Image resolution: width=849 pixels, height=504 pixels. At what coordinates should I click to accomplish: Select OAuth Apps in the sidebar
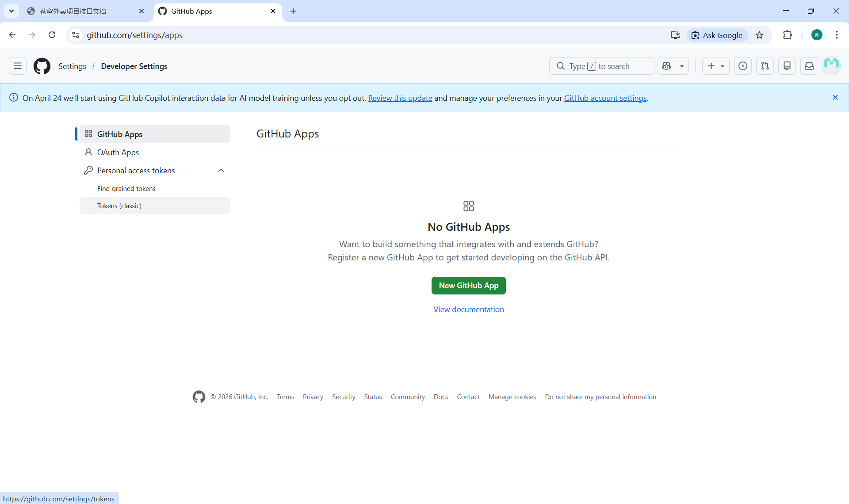pyautogui.click(x=118, y=153)
